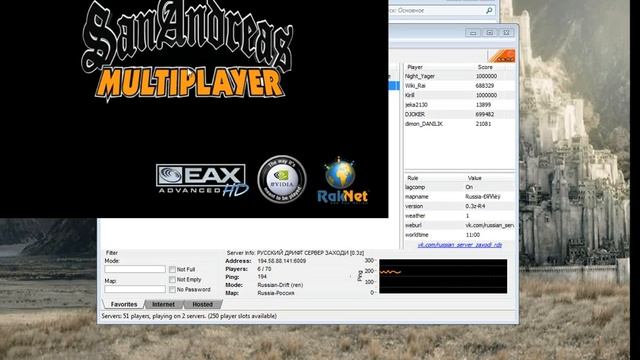Switch to the Internet tab

coord(163,304)
